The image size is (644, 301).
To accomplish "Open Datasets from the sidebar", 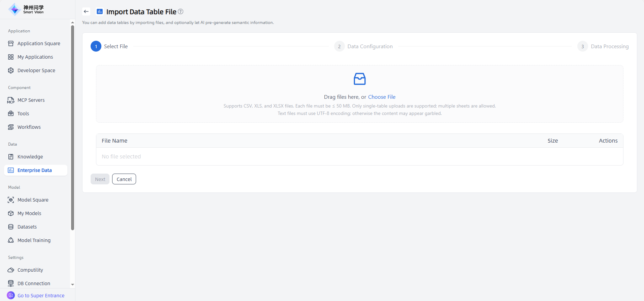I will tap(27, 227).
